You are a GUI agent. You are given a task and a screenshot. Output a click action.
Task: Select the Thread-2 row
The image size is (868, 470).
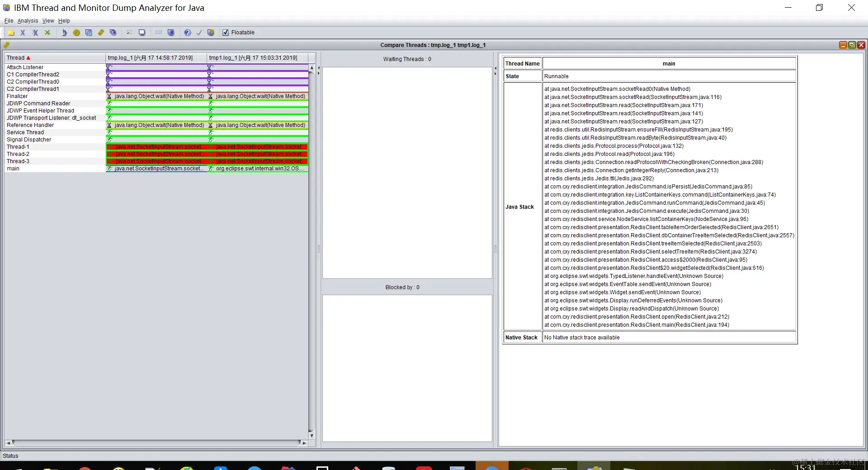coord(55,154)
